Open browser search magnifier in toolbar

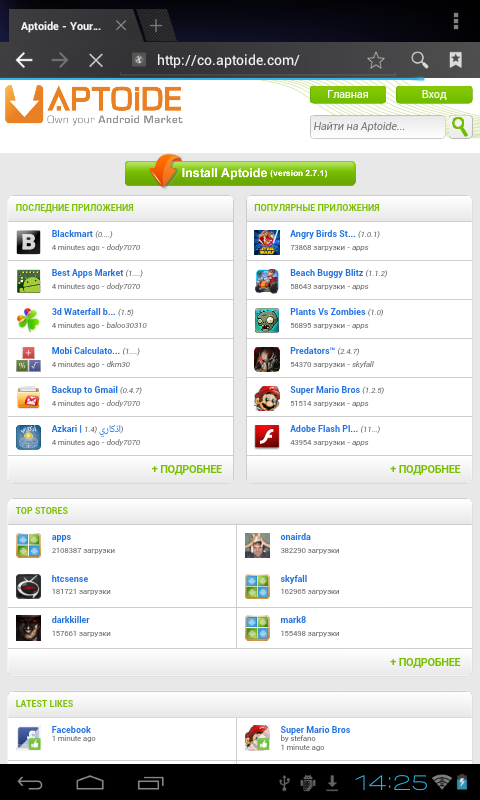tap(420, 60)
